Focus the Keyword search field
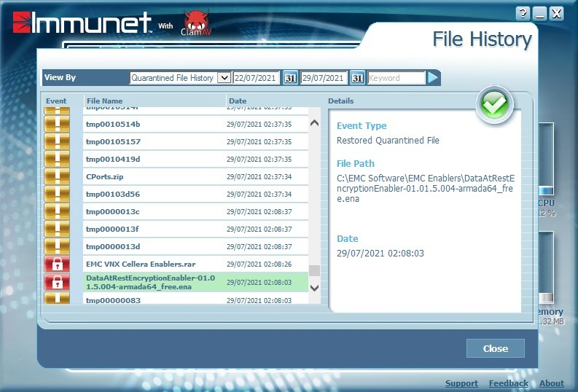This screenshot has height=392, width=578. [397, 78]
